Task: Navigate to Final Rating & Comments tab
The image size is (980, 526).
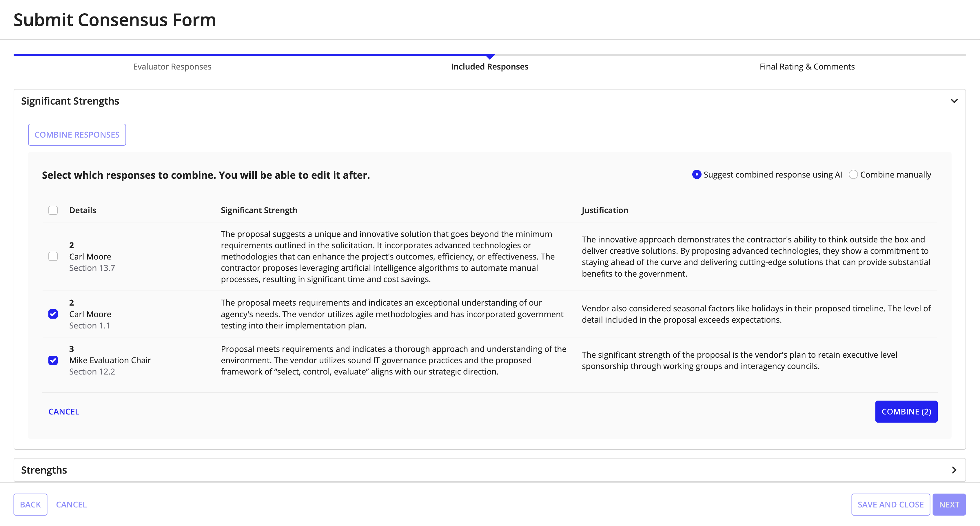Action: click(807, 65)
